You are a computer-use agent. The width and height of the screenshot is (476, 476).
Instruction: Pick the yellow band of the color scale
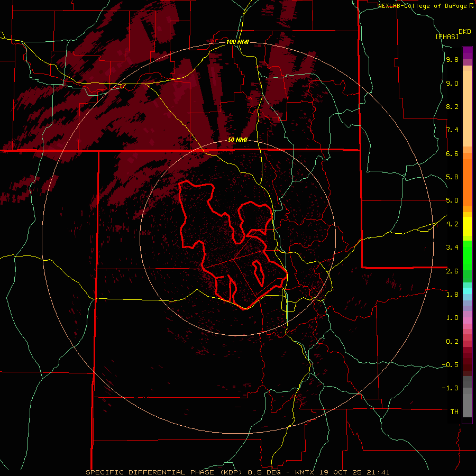(x=467, y=226)
